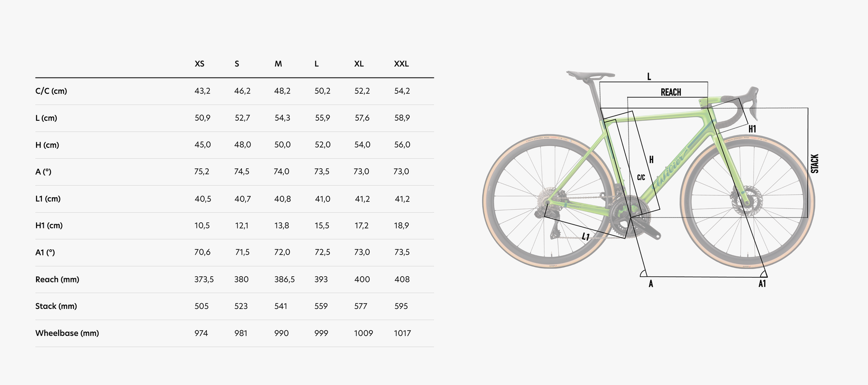868x385 pixels.
Task: Click the vertical STACK label on diagram
Action: point(814,164)
